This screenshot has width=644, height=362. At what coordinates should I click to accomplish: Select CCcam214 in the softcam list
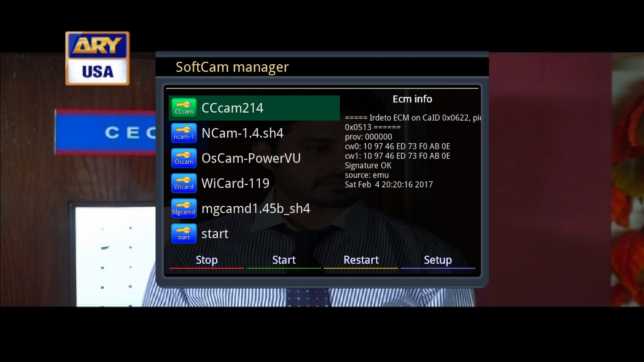click(232, 108)
